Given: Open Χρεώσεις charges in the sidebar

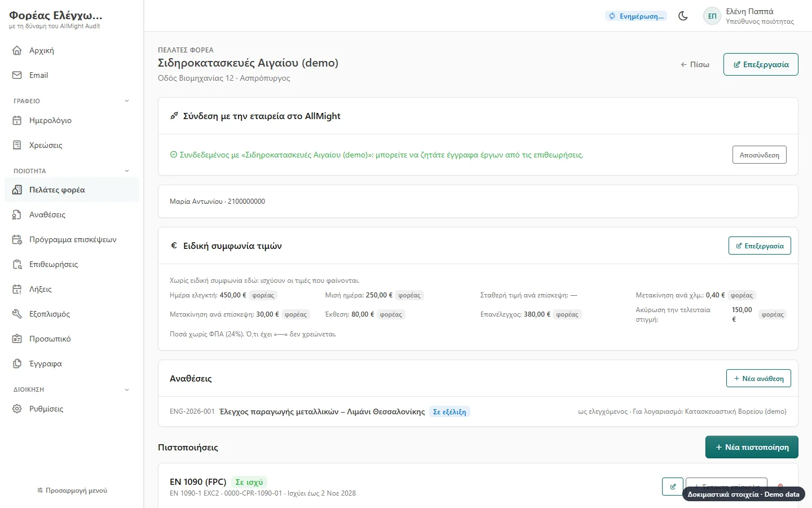Looking at the screenshot, I should [72, 145].
